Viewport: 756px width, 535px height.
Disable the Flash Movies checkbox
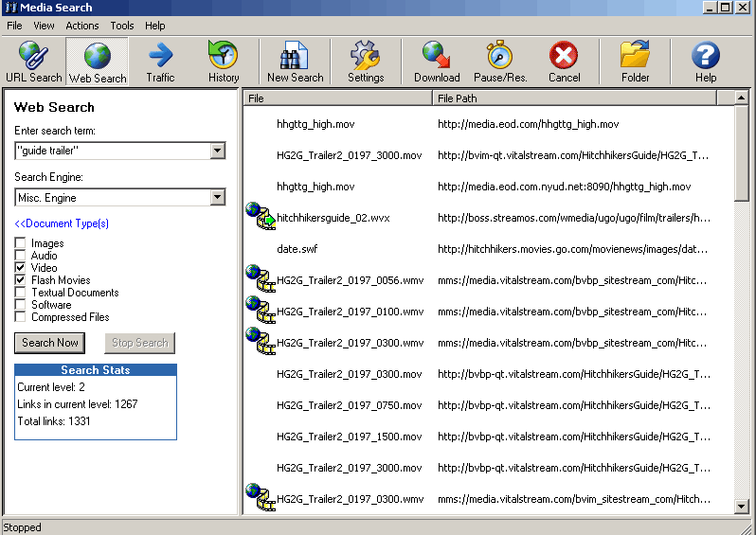[21, 280]
